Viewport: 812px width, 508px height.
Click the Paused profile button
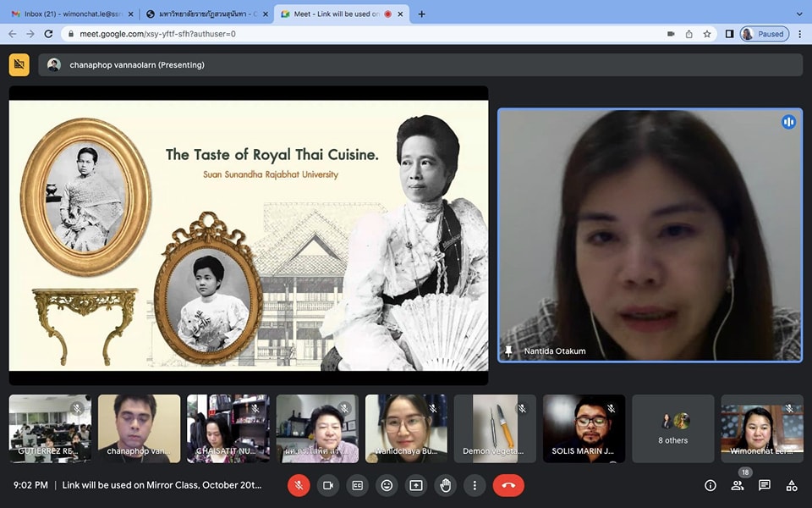click(765, 34)
